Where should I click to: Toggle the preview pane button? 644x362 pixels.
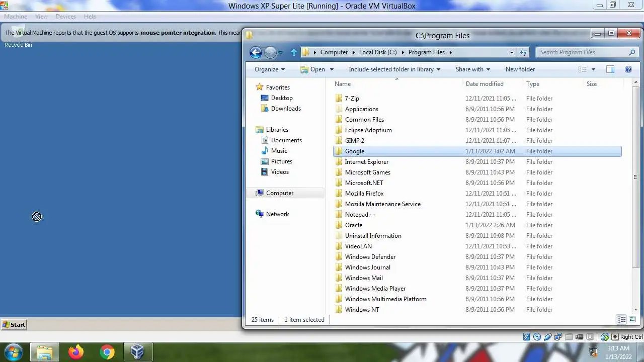pos(610,69)
